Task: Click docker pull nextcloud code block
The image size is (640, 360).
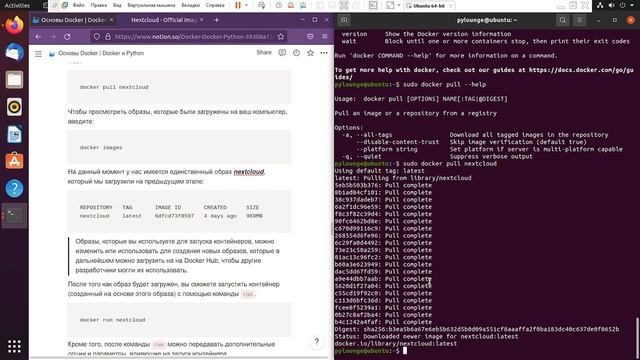Action: click(x=179, y=87)
